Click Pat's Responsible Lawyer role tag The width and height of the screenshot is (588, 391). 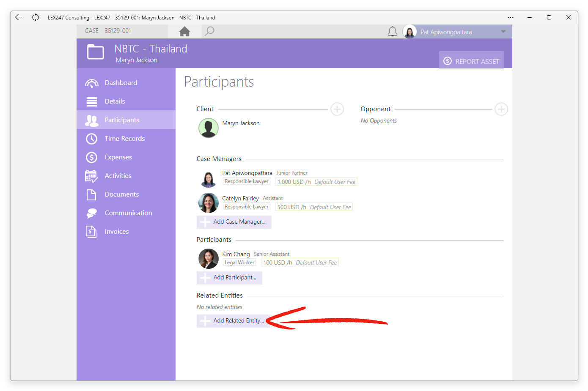pos(247,181)
